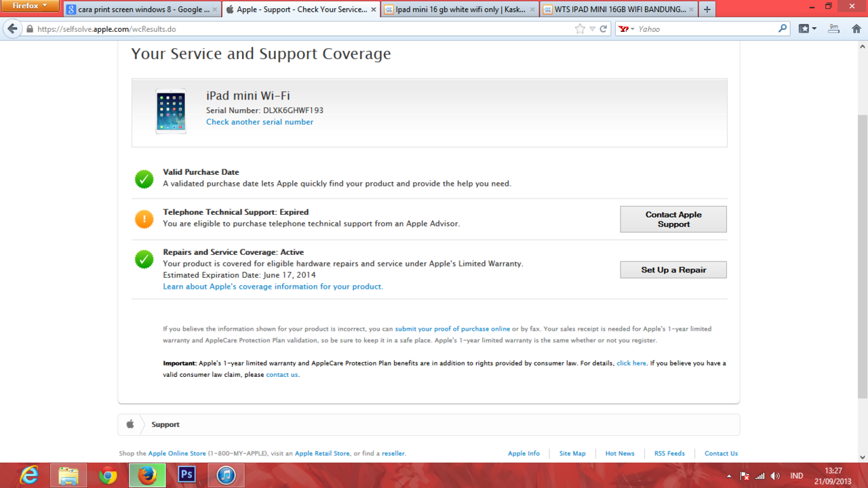Open the Yahoo search engine dropdown
The width and height of the screenshot is (868, 488).
tap(627, 29)
